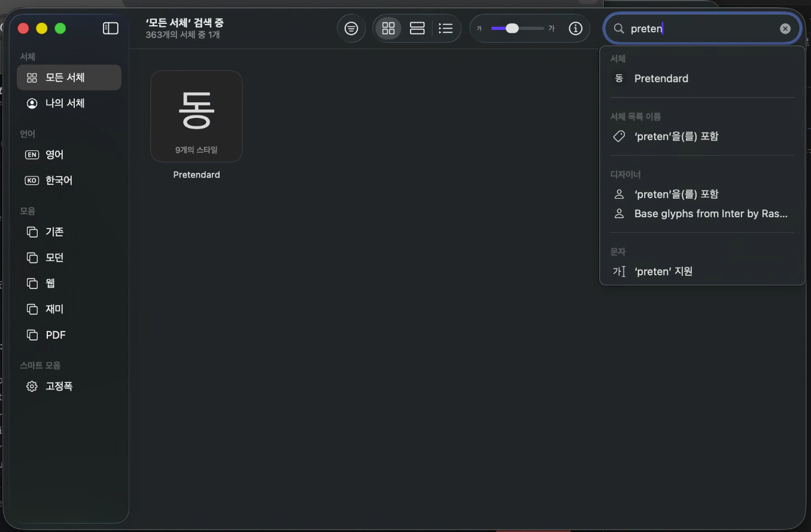Open the 고정폭 smart collection

pyautogui.click(x=57, y=386)
